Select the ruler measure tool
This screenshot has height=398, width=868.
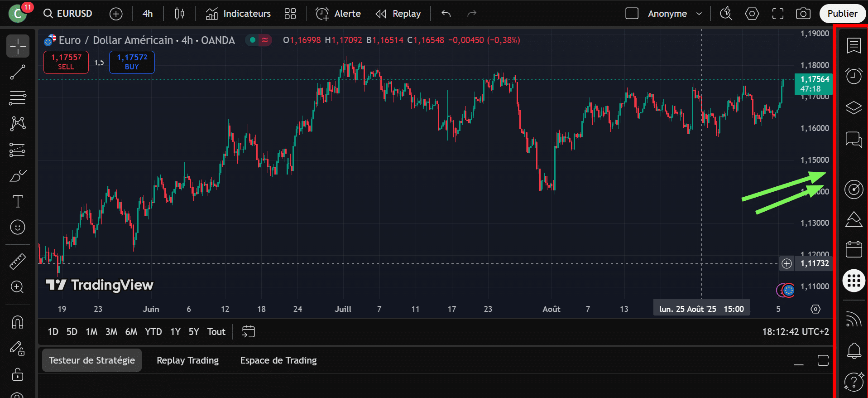pos(18,262)
